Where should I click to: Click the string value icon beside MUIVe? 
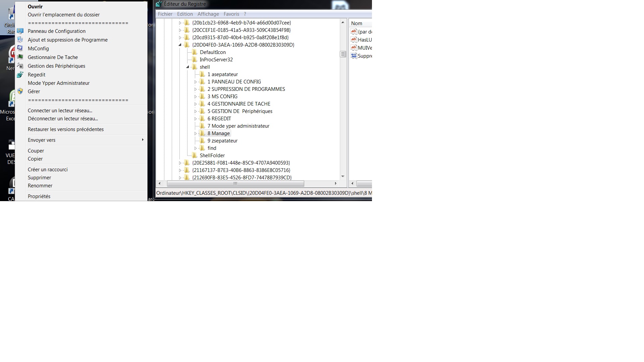[354, 48]
